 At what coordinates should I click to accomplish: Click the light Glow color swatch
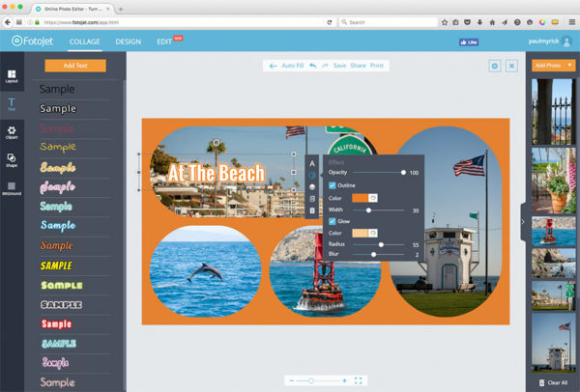[360, 233]
